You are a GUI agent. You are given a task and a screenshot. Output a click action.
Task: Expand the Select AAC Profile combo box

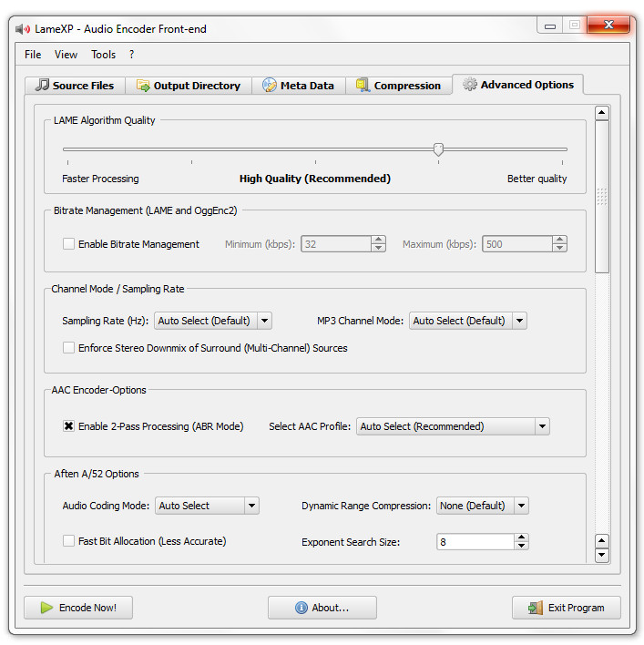click(453, 426)
